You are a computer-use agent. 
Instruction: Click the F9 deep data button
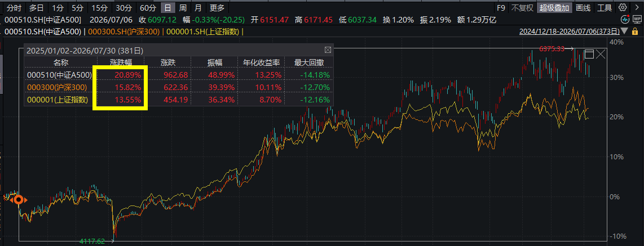click(501, 7)
